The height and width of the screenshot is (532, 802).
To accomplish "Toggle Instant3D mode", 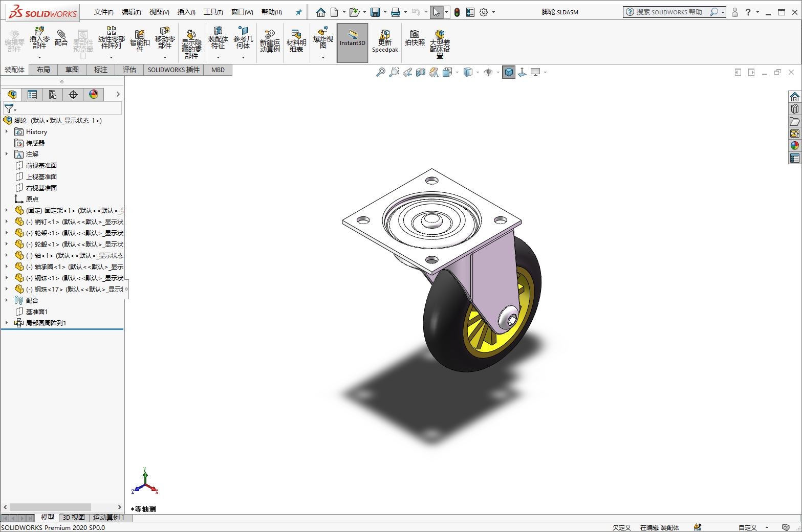I will pos(353,42).
